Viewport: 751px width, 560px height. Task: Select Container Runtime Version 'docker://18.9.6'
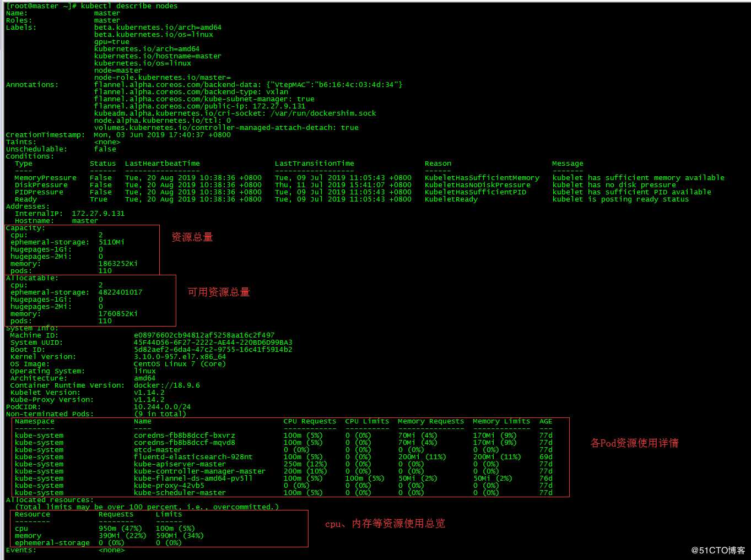coord(166,385)
